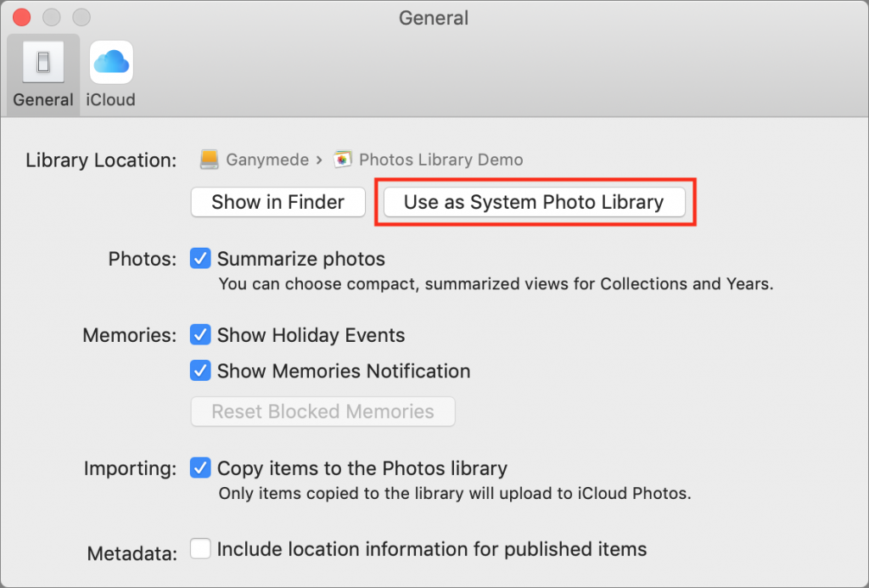Select the General tab label
The image size is (869, 588).
pos(43,99)
